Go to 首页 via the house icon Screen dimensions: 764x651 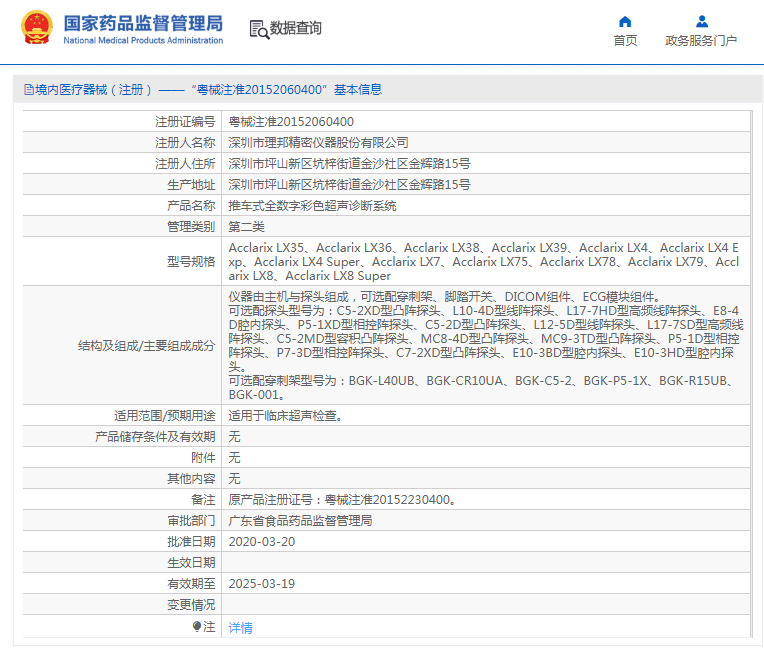point(625,21)
